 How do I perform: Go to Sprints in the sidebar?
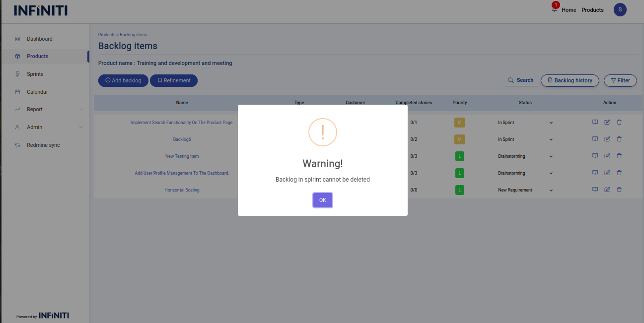[x=35, y=74]
